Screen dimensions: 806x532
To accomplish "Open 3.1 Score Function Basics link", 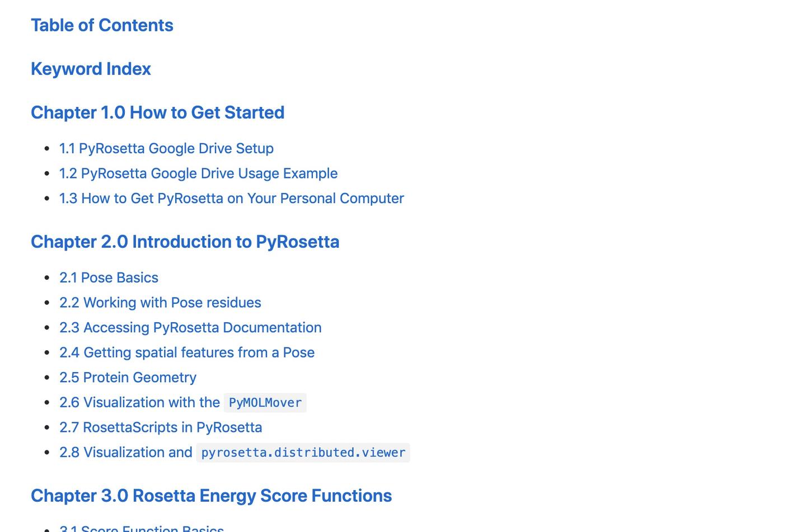I will [142, 528].
